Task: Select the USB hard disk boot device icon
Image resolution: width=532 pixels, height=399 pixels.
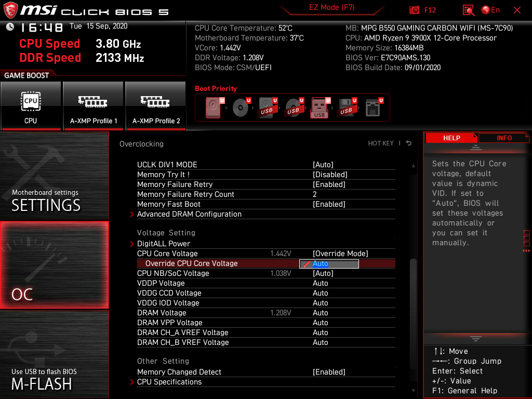Action: click(268, 107)
